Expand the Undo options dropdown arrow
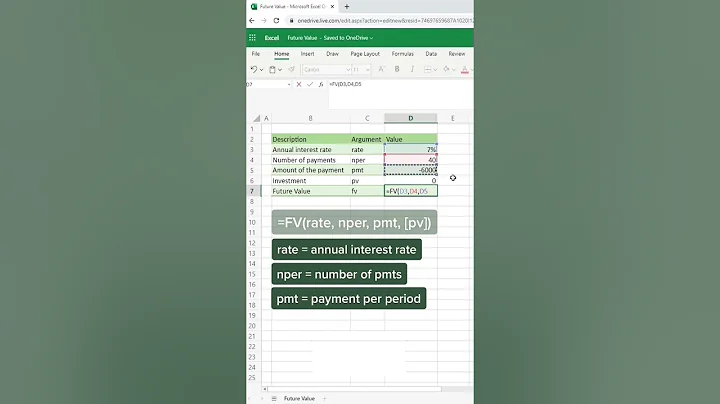The image size is (720, 404). point(261,70)
